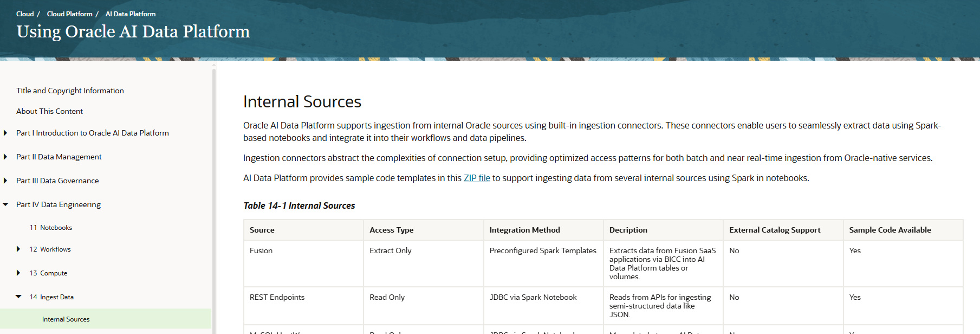Open Part II Data Management page
Screen dimensions: 980x334
[x=59, y=157]
